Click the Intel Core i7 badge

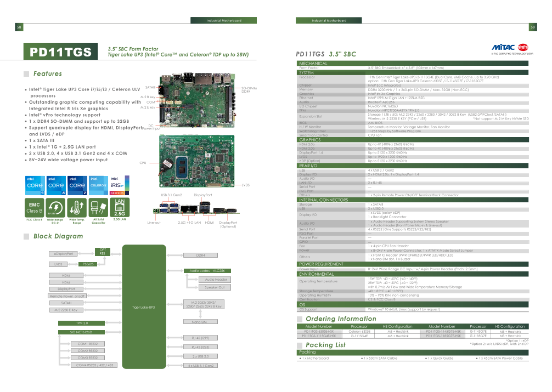[77, 186]
